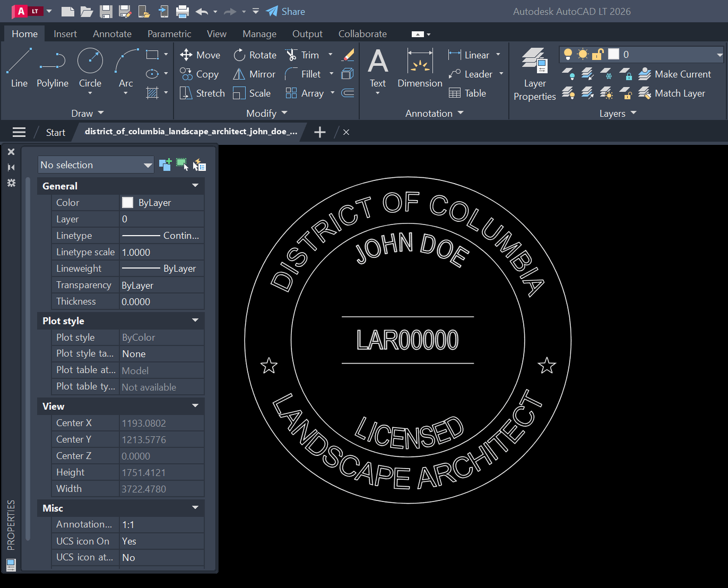Click the Match Layer button
The height and width of the screenshot is (588, 728).
tap(672, 93)
